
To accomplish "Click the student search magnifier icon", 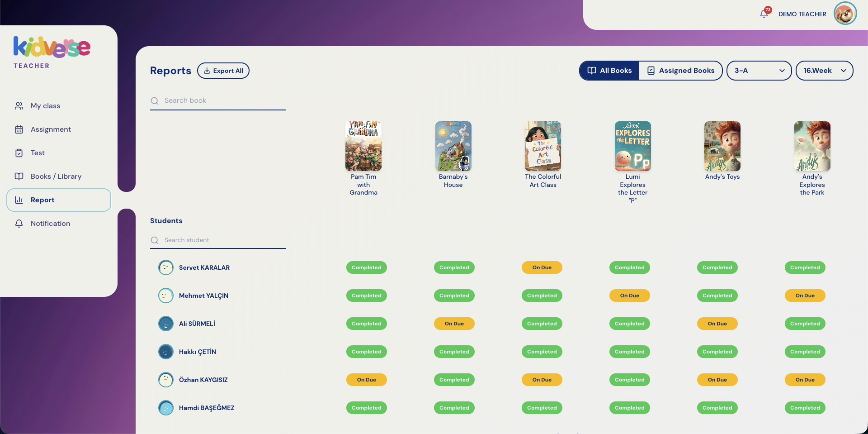I will tap(155, 240).
